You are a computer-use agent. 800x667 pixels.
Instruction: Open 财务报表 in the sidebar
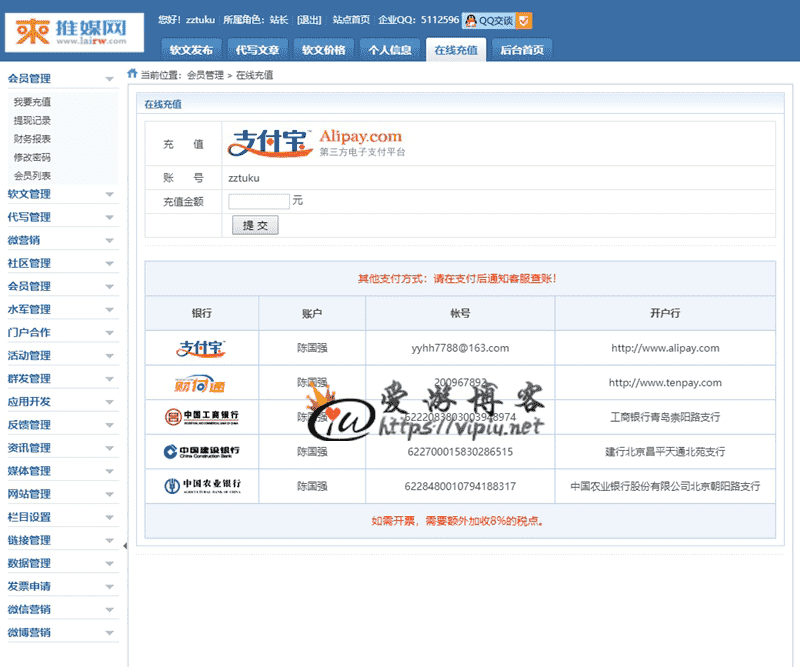32,139
